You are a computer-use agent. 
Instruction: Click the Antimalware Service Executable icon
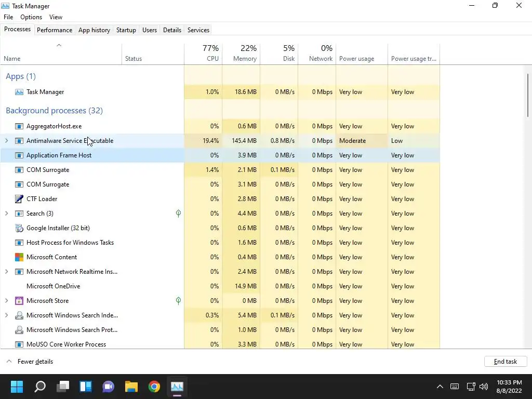[19, 141]
